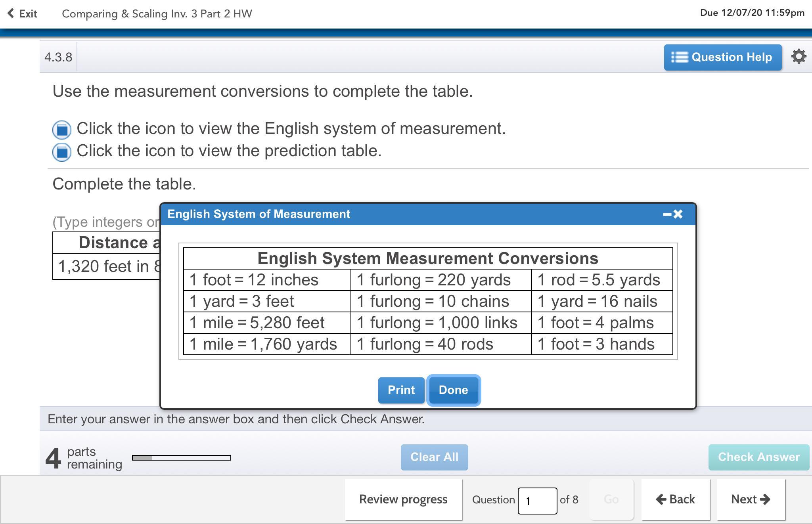812x524 pixels.
Task: Open Question Help menu
Action: [722, 57]
